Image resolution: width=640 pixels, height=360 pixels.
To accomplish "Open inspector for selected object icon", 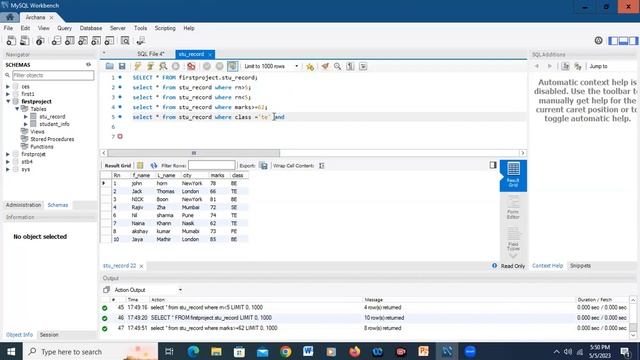I will (40, 41).
